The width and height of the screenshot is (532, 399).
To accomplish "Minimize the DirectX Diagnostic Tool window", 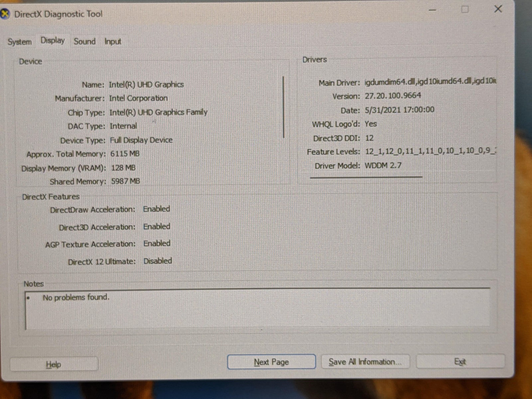I will (432, 10).
